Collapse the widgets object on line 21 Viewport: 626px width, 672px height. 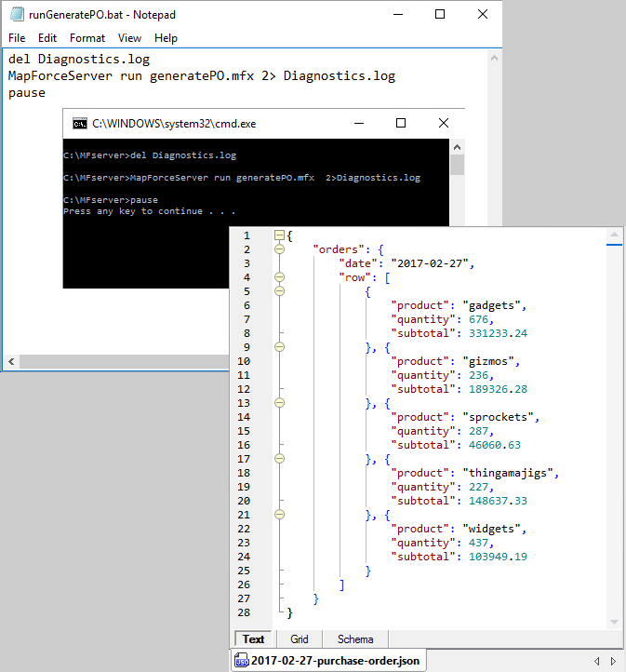click(x=279, y=514)
